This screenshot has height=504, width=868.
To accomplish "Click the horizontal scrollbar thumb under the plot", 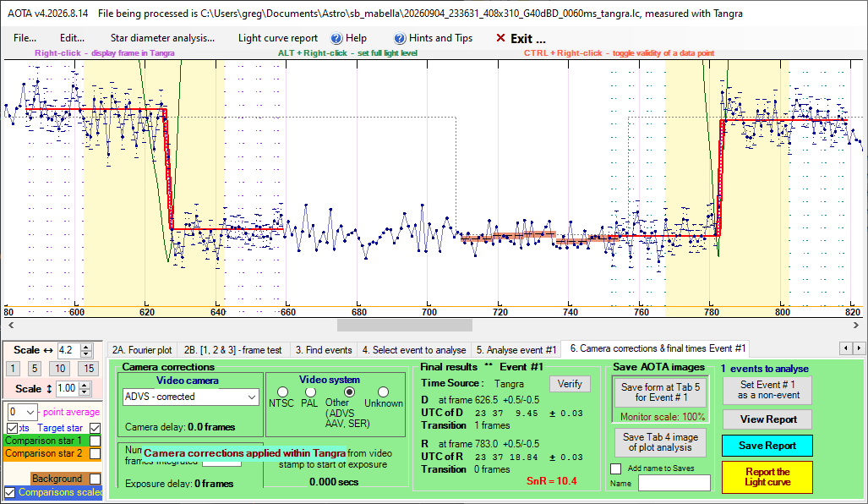I will click(x=405, y=325).
